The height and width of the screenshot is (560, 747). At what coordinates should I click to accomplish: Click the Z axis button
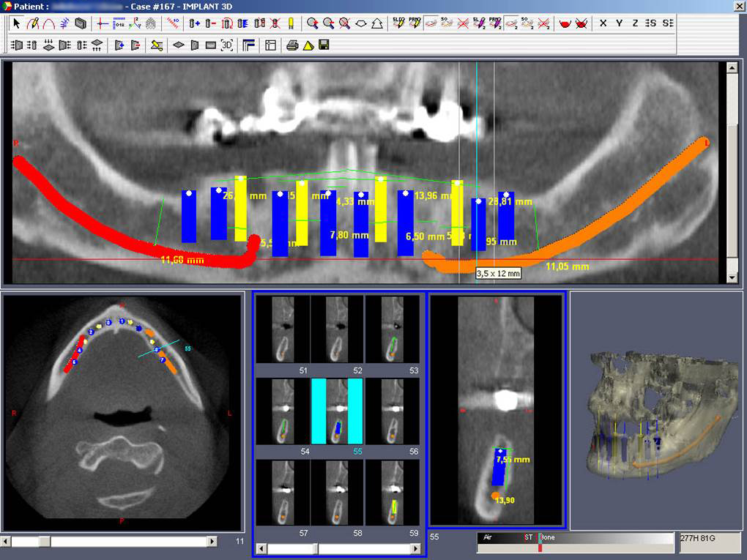tap(635, 23)
